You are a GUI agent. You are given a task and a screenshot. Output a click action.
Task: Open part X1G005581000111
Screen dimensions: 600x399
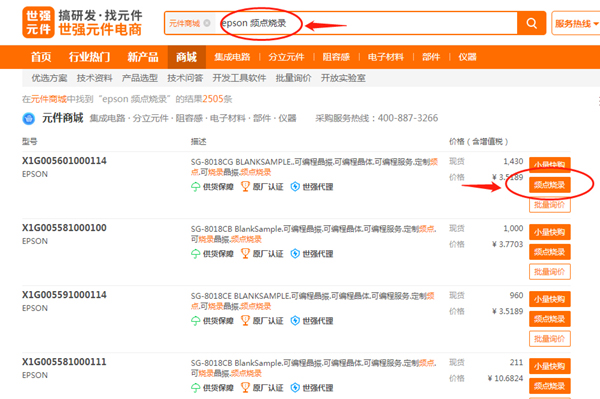[x=64, y=362]
